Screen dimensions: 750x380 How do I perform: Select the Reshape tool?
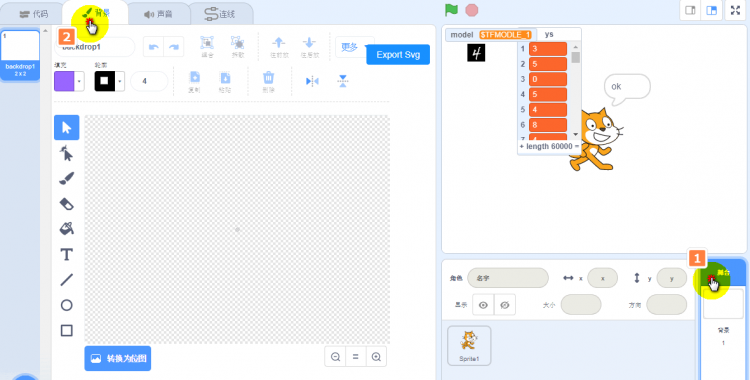[x=66, y=153]
